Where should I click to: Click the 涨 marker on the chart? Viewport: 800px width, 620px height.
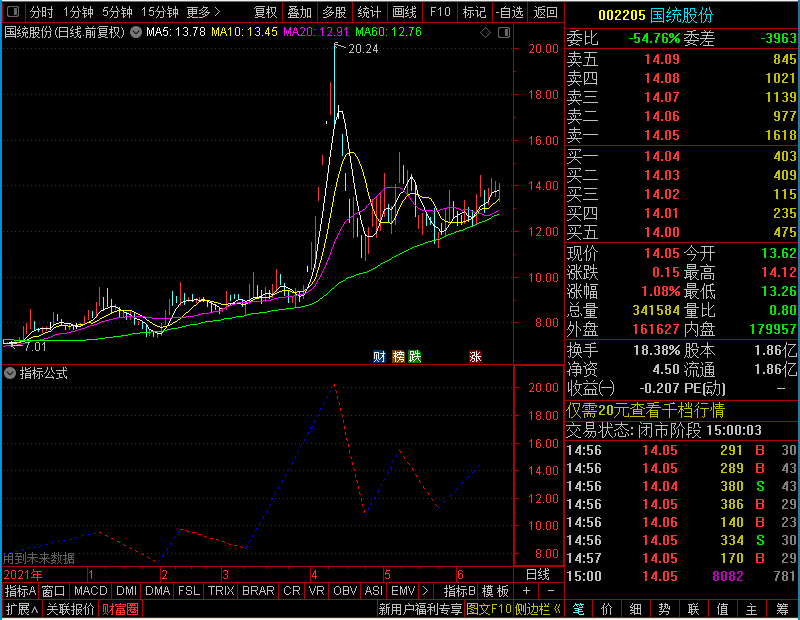point(476,356)
